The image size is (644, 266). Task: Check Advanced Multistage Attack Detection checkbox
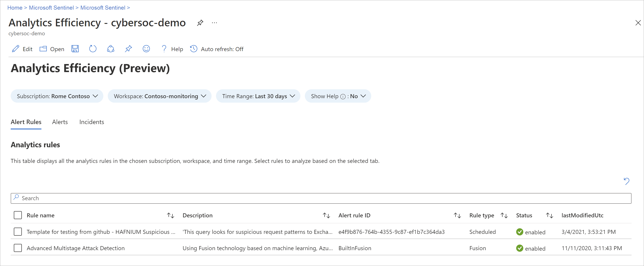(18, 248)
